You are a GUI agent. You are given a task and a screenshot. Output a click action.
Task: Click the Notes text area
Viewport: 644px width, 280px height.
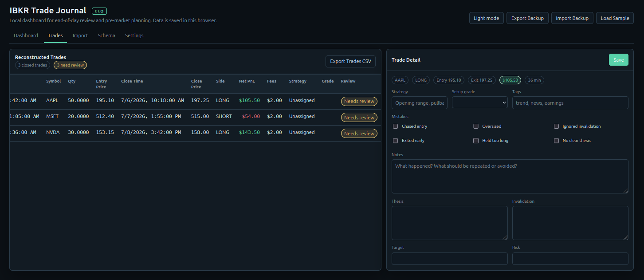[510, 176]
